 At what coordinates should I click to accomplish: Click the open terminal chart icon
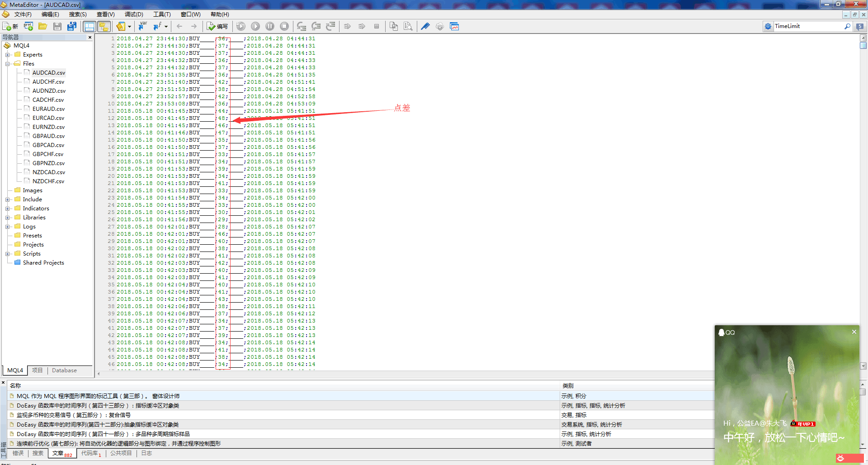(454, 26)
